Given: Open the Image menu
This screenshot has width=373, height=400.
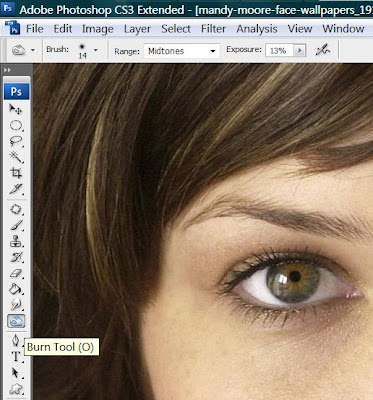Looking at the screenshot, I should [98, 29].
